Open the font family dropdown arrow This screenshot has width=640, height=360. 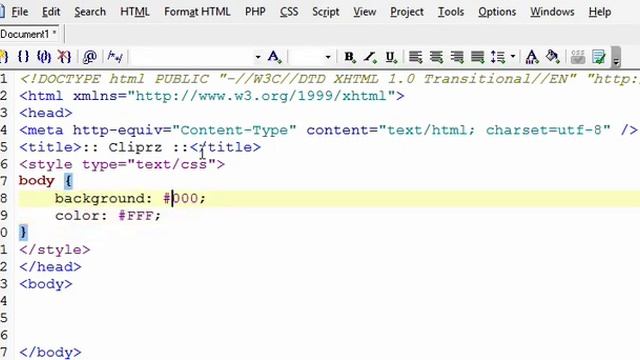258,57
